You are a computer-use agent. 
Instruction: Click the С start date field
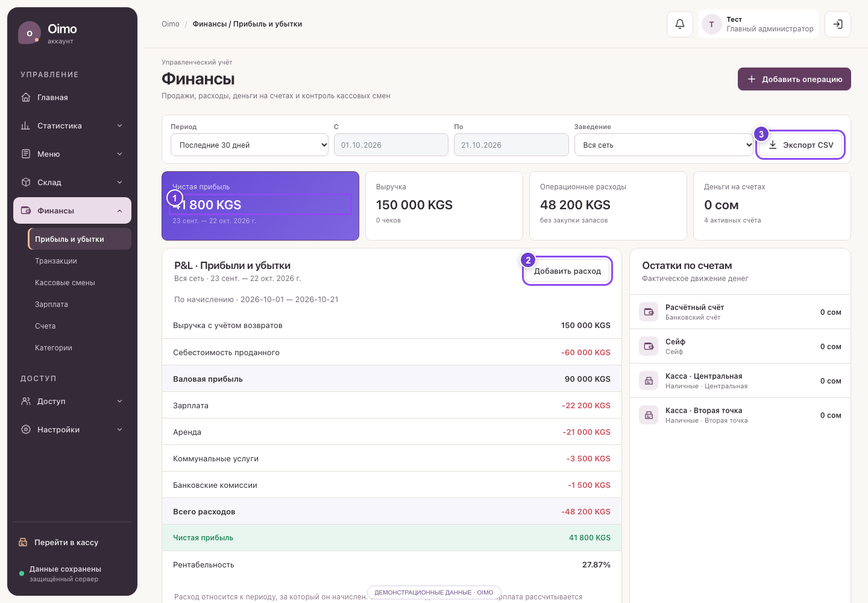click(x=391, y=145)
